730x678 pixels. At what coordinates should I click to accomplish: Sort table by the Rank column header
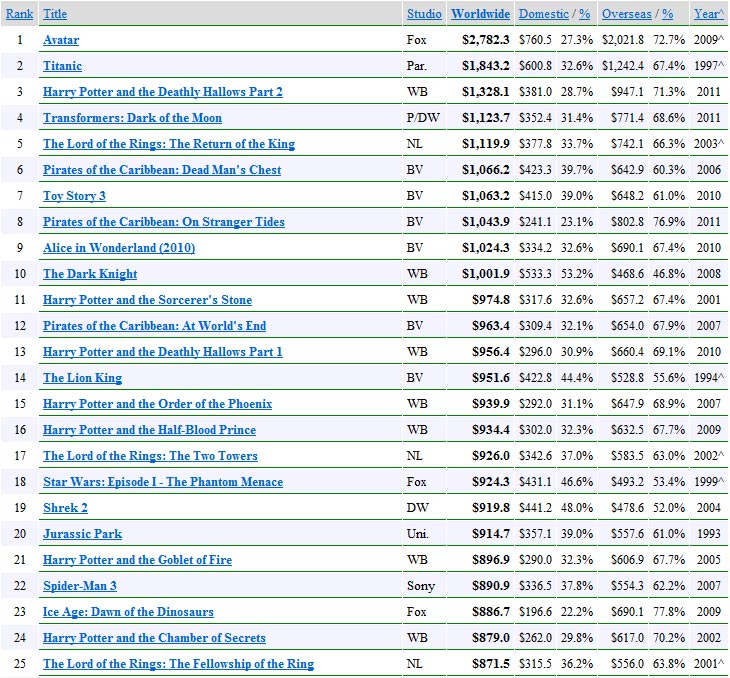19,14
